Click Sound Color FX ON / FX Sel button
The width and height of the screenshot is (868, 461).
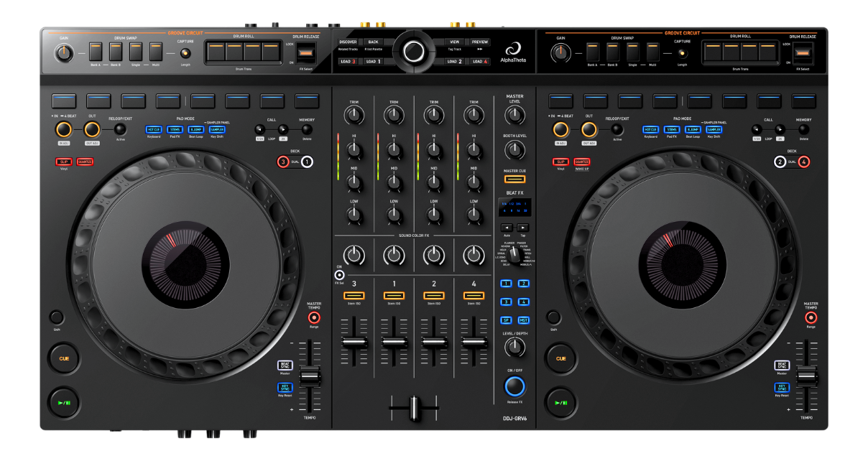point(340,275)
